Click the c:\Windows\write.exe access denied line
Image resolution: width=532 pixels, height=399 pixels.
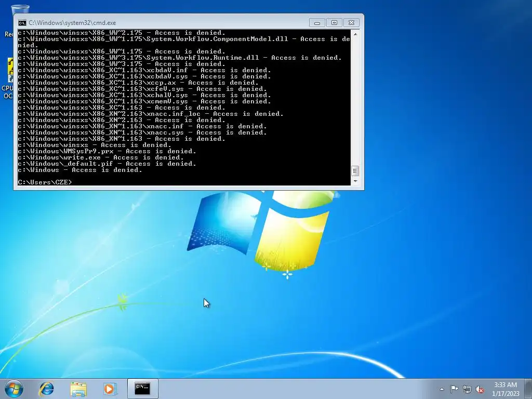click(x=101, y=157)
